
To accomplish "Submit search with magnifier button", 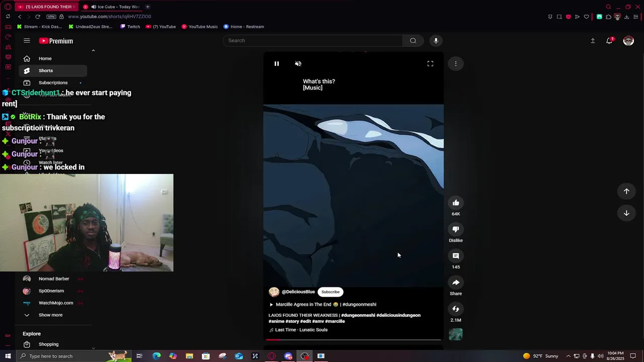I will [413, 41].
